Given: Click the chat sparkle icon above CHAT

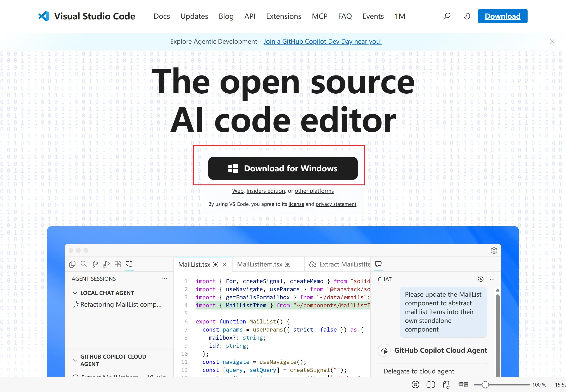Looking at the screenshot, I should click(379, 264).
